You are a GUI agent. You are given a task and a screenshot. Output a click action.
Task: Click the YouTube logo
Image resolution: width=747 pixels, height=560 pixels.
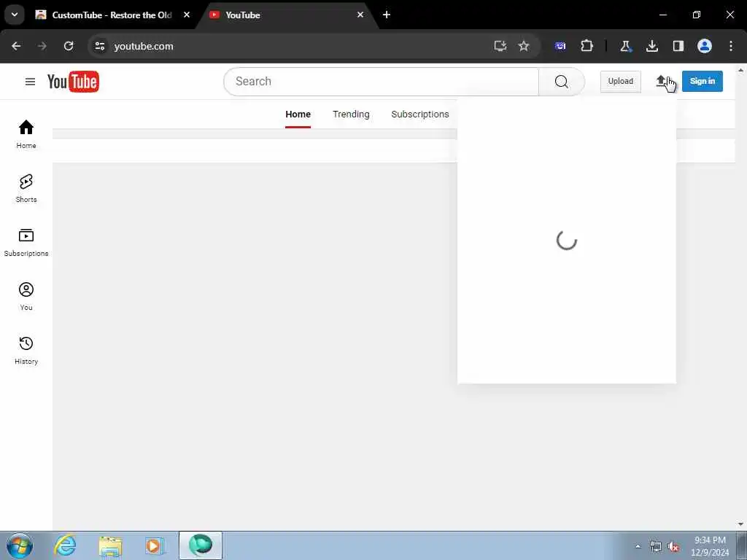pyautogui.click(x=73, y=82)
